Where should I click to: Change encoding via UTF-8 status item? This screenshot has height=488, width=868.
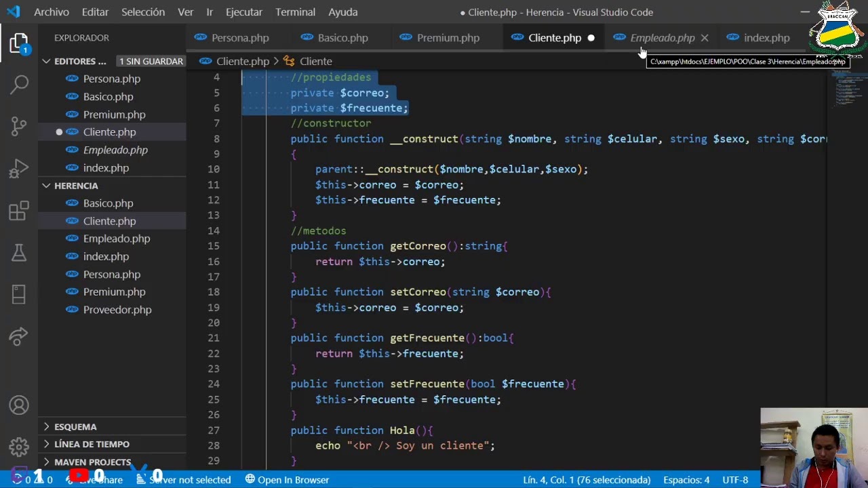[x=735, y=480]
